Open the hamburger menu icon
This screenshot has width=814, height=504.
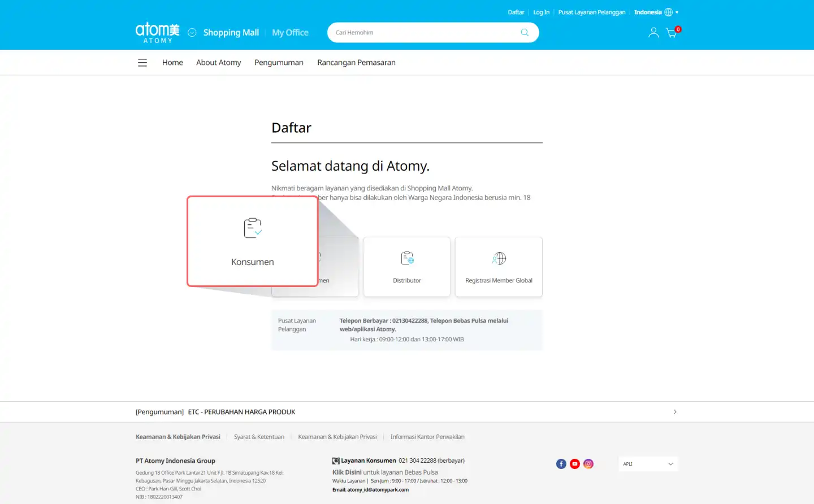(x=142, y=63)
